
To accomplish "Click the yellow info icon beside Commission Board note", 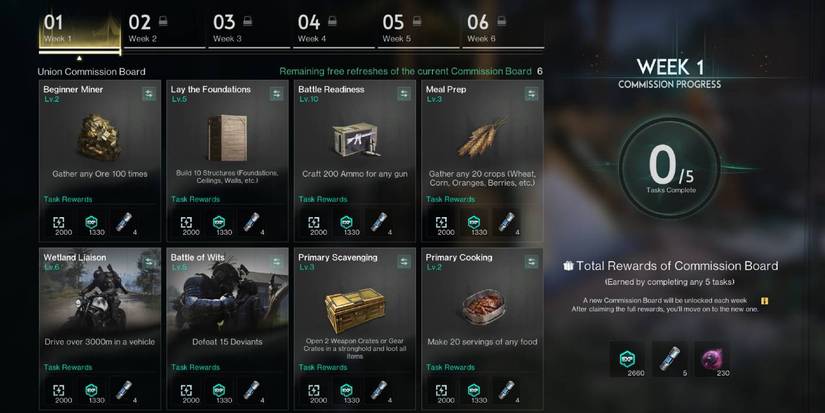I will (x=764, y=301).
